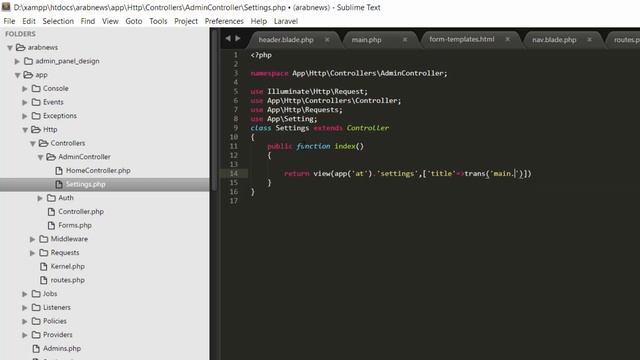Open the Goto menu
The width and height of the screenshot is (640, 360).
pyautogui.click(x=134, y=21)
